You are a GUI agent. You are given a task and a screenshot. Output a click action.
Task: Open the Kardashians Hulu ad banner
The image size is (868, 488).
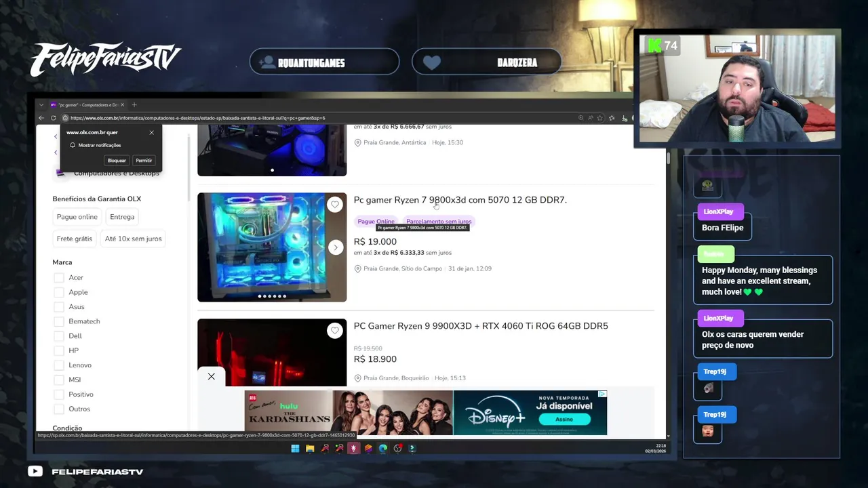(349, 413)
